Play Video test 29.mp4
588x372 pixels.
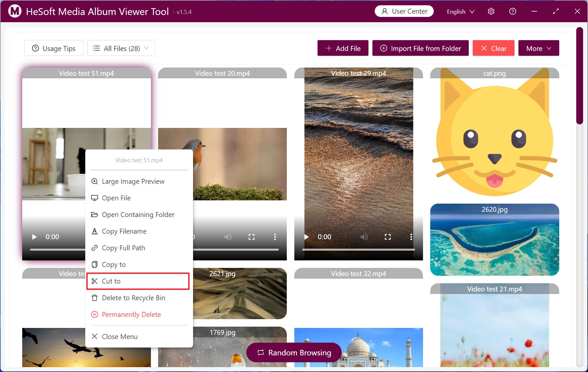point(306,237)
